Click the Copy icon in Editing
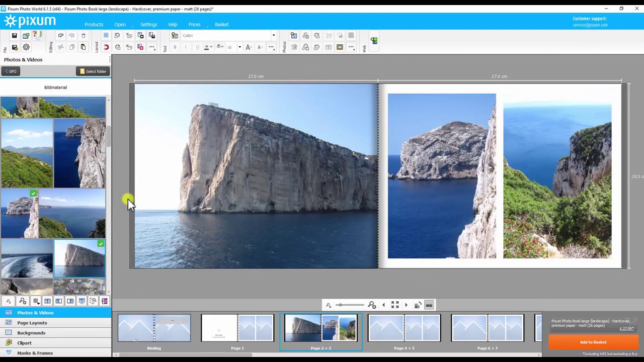 click(x=72, y=47)
